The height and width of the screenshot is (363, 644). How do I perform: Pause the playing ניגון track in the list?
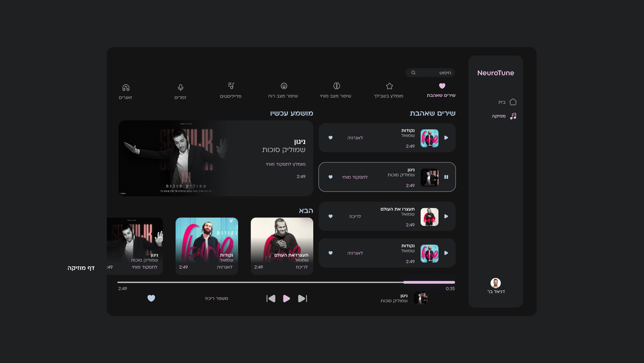(446, 177)
